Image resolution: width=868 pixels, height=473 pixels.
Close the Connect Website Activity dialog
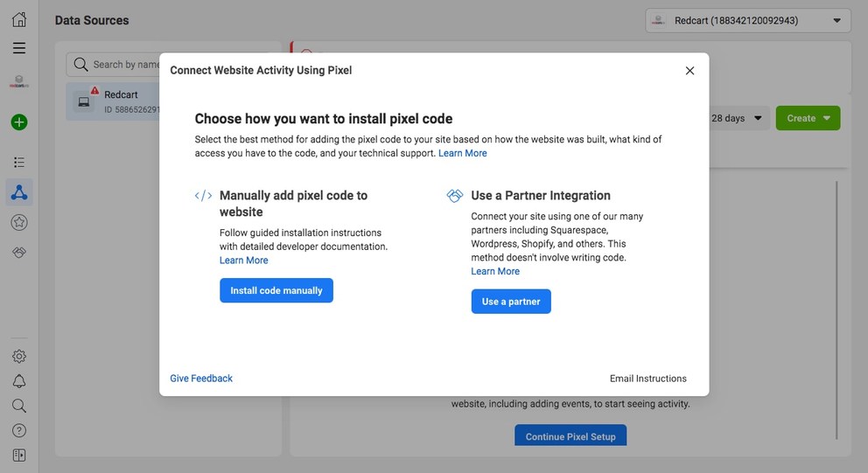689,71
